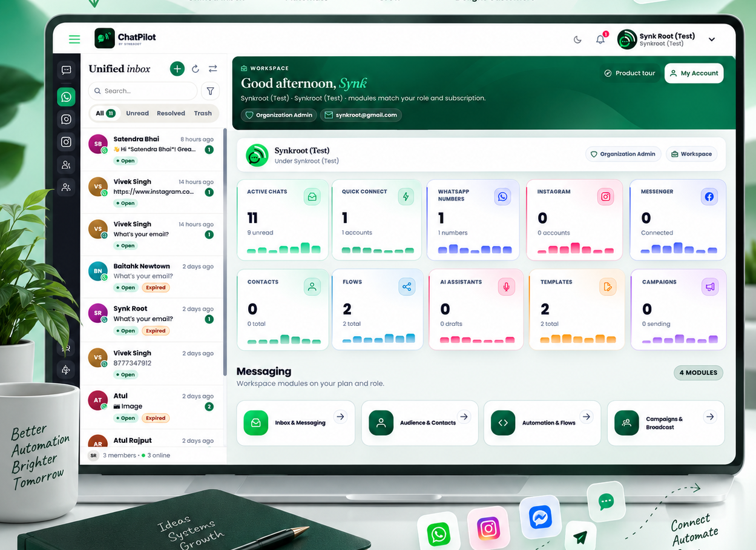Click the WhatsApp Numbers card icon
The image size is (756, 550).
(502, 196)
